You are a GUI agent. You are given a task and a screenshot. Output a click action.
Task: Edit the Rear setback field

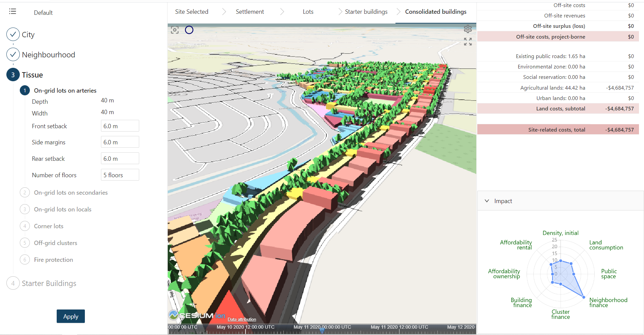pos(120,158)
